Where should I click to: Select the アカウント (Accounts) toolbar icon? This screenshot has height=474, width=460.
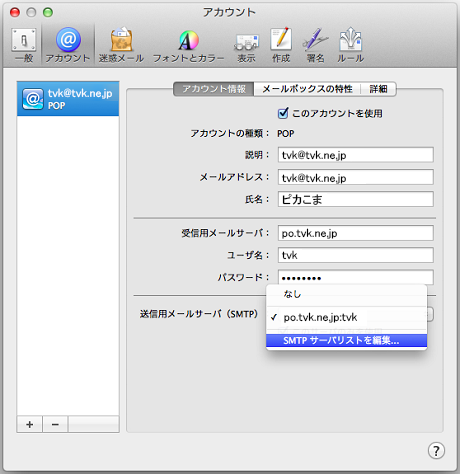pos(68,45)
